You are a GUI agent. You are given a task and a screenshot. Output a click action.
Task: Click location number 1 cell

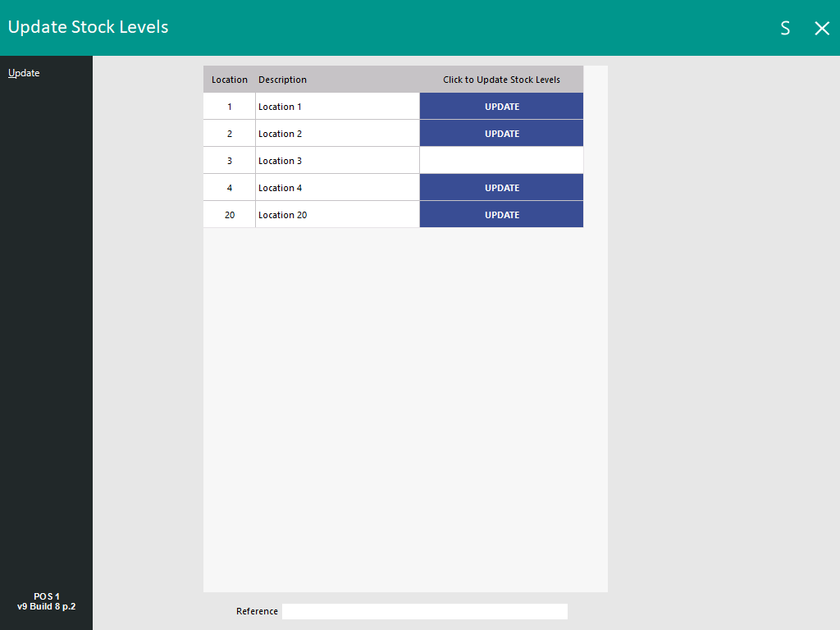(x=230, y=107)
